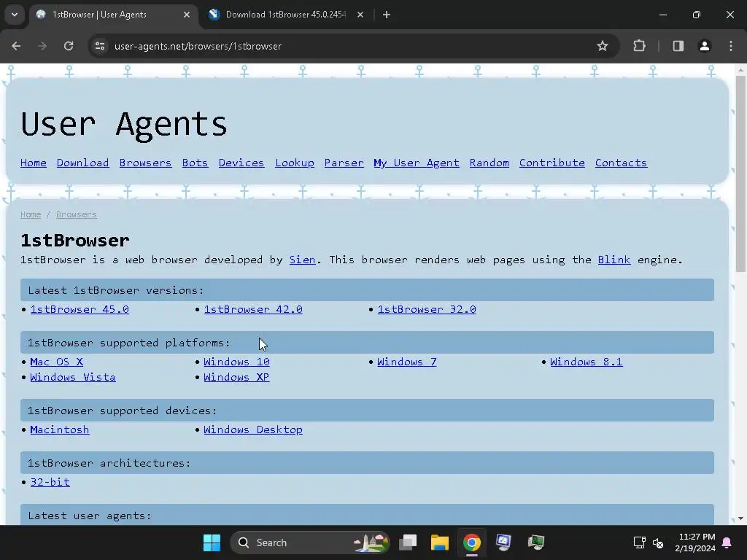This screenshot has width=747, height=560.
Task: Open the Contribute page link
Action: [552, 163]
